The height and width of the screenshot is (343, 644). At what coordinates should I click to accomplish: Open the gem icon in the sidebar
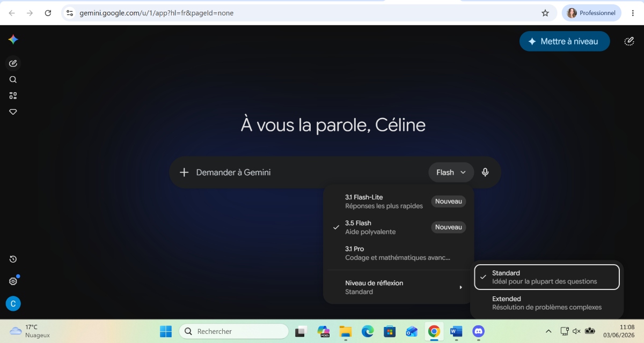tap(13, 111)
